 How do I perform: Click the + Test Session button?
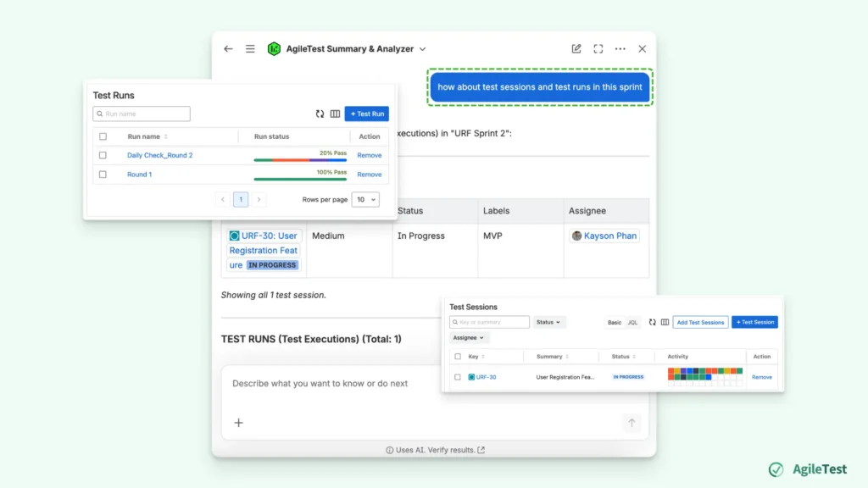tap(754, 322)
